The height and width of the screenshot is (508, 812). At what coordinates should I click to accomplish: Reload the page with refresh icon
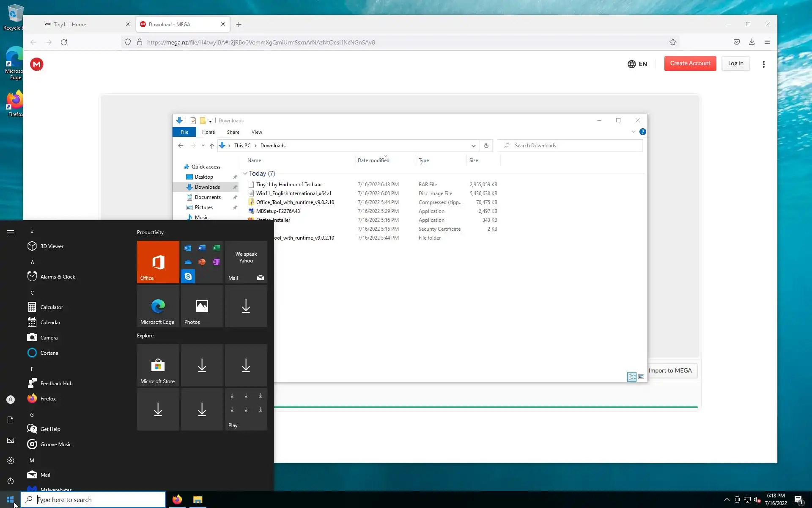point(64,42)
